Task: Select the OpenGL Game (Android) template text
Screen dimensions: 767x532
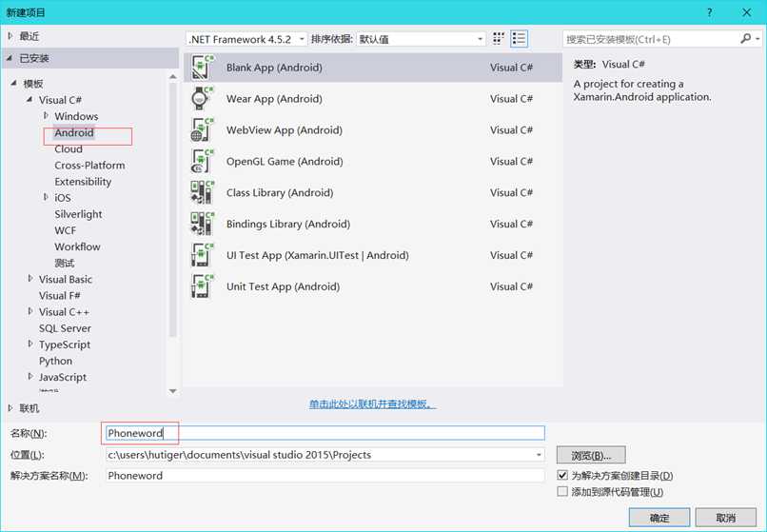Action: (285, 162)
